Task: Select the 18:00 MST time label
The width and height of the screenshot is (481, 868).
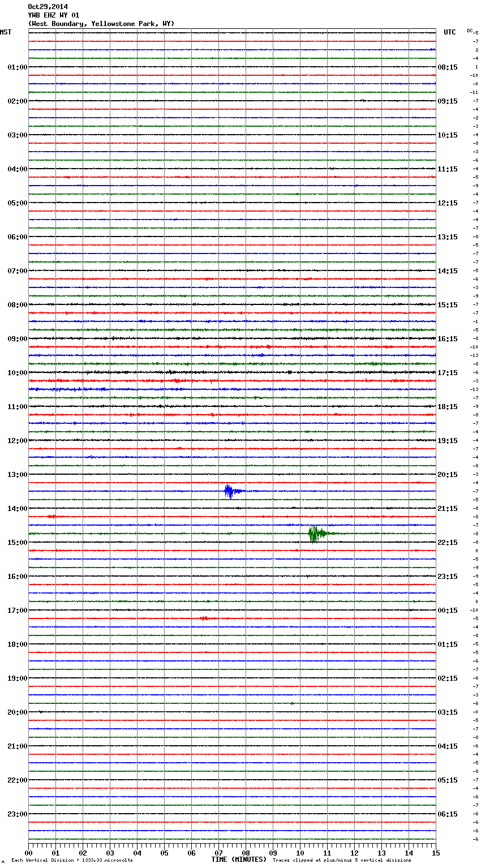Action: coord(18,644)
